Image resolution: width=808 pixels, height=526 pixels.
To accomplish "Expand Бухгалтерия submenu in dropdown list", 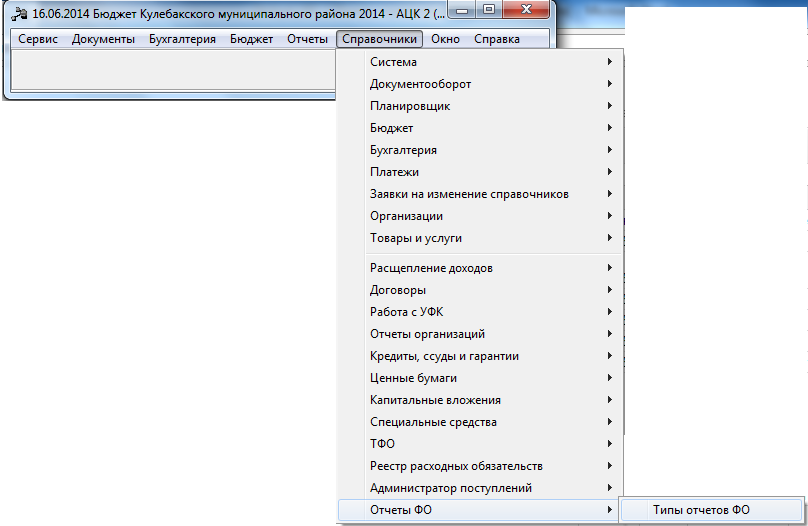I will coord(480,150).
